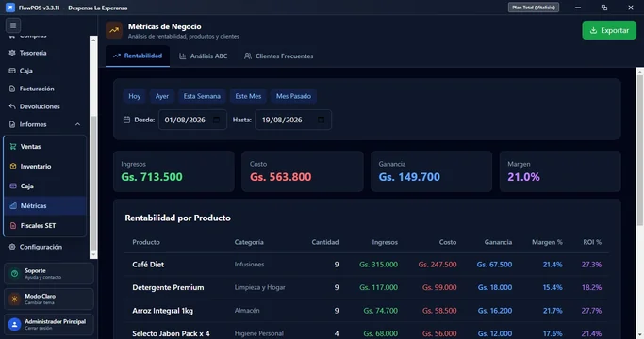Switch to Modo Claro theme
Screen dimensions: 644x339
[x=49, y=299]
